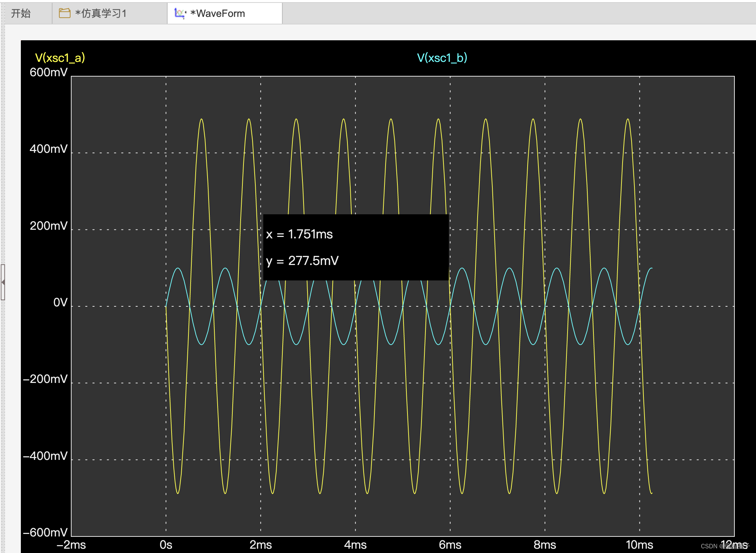
Task: Open the *仿真学习1 project tab
Action: coord(101,14)
